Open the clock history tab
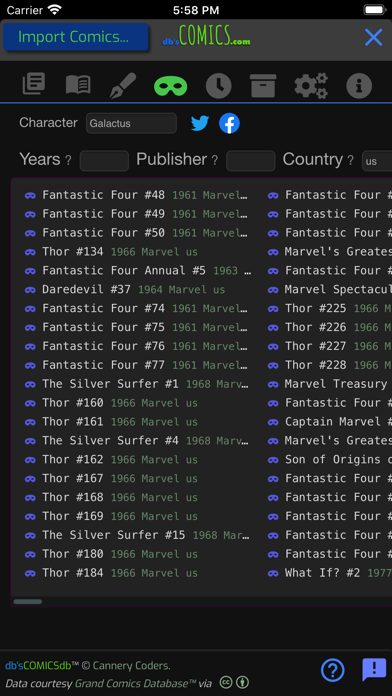392x696 pixels. click(218, 86)
